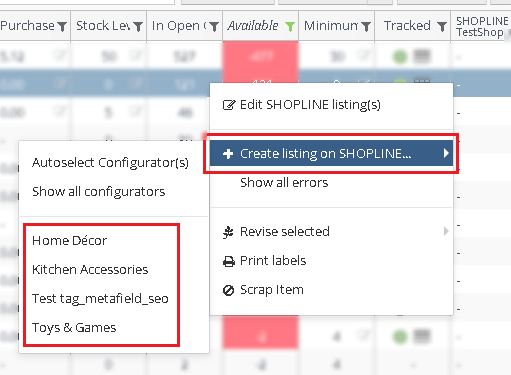Select Show all errors menu entry

(x=331, y=183)
